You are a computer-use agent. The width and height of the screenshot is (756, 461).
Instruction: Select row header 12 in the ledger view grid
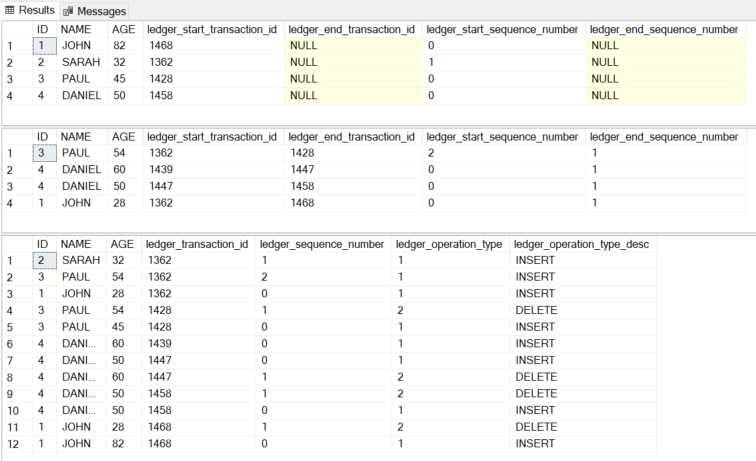pos(17,444)
